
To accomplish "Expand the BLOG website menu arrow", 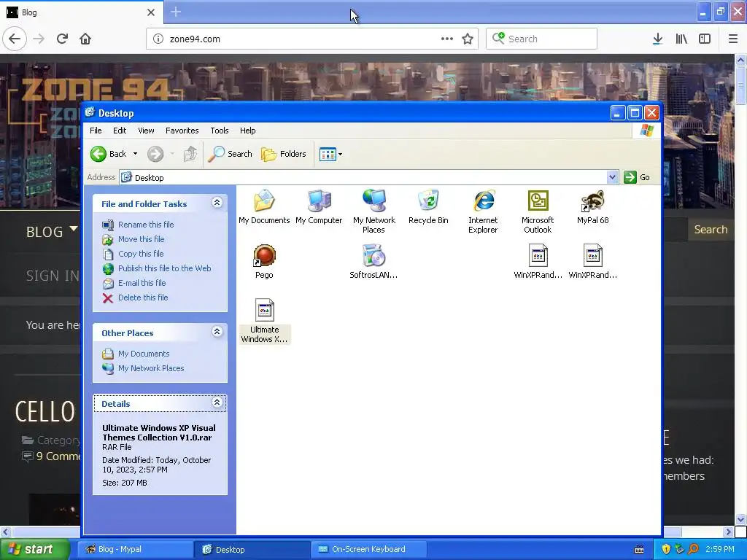I will (74, 229).
